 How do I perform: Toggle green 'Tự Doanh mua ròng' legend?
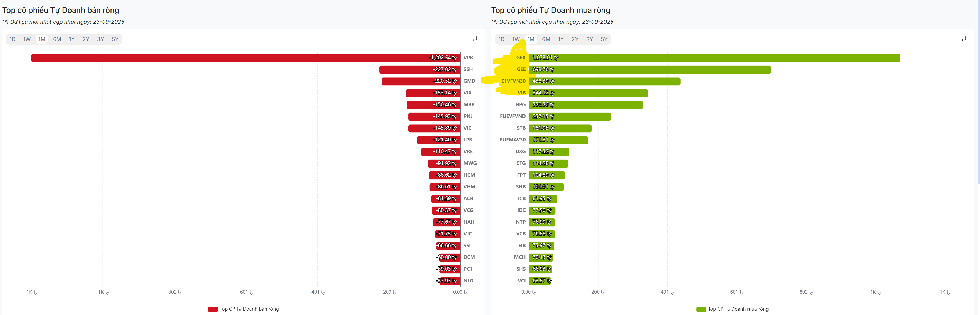(x=732, y=309)
